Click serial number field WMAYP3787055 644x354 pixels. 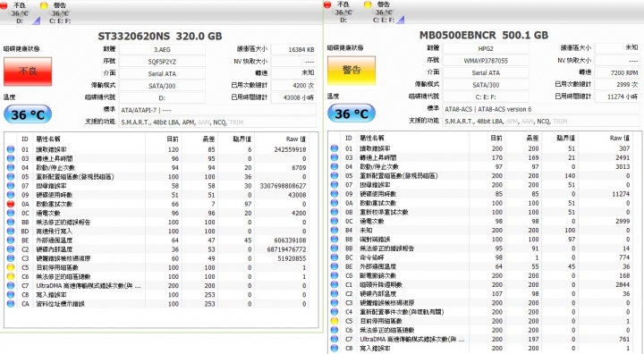[486, 61]
